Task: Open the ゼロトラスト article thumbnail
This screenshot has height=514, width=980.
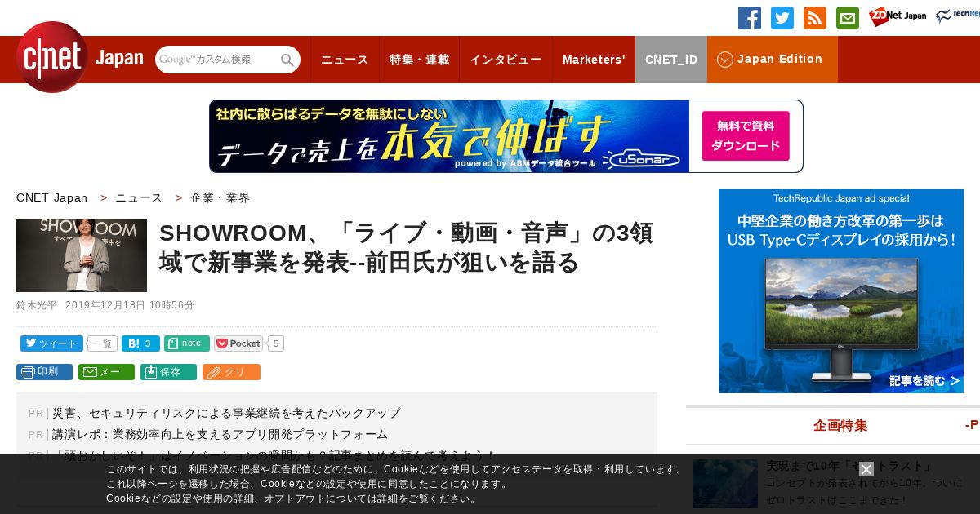Action: click(725, 483)
